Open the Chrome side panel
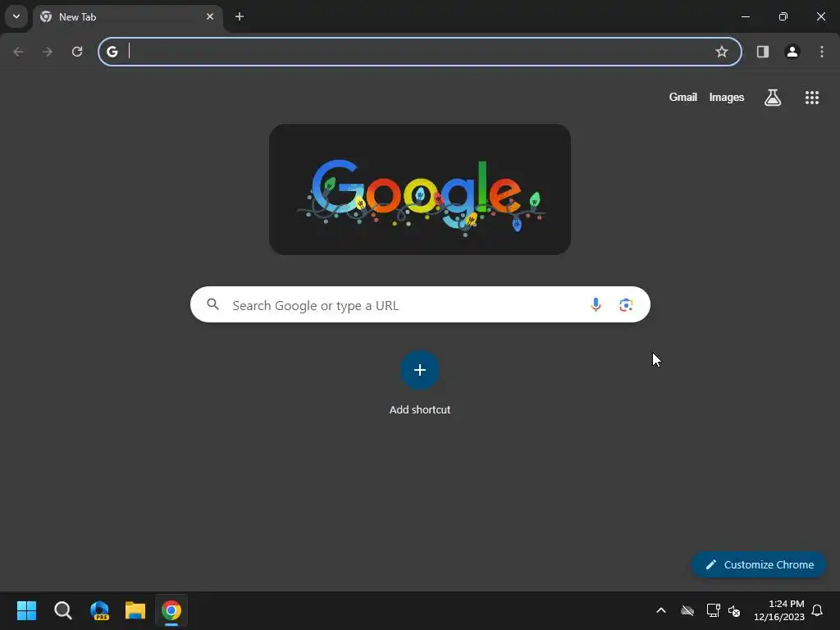This screenshot has height=630, width=840. (763, 52)
